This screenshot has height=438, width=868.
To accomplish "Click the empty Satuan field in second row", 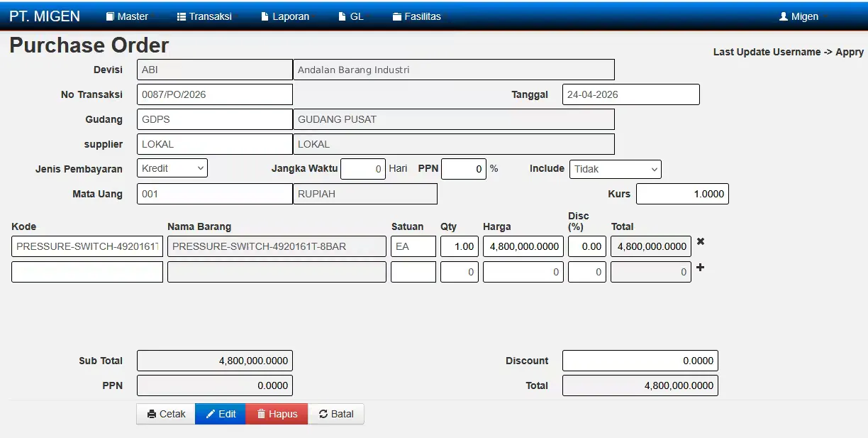I will click(413, 272).
